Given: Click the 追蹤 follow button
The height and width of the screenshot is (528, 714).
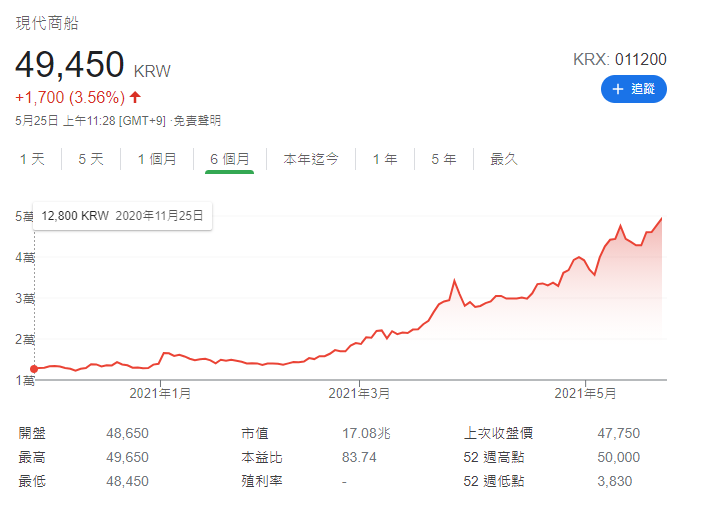Looking at the screenshot, I should pos(633,89).
